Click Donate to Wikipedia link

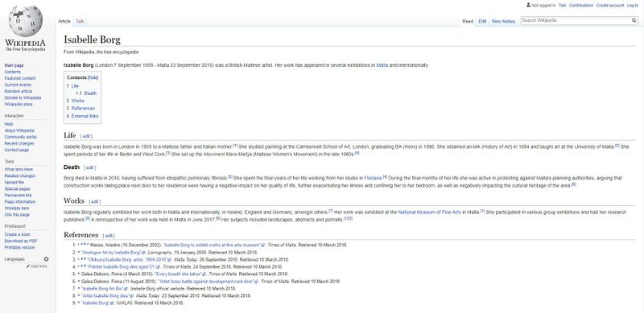[23, 97]
